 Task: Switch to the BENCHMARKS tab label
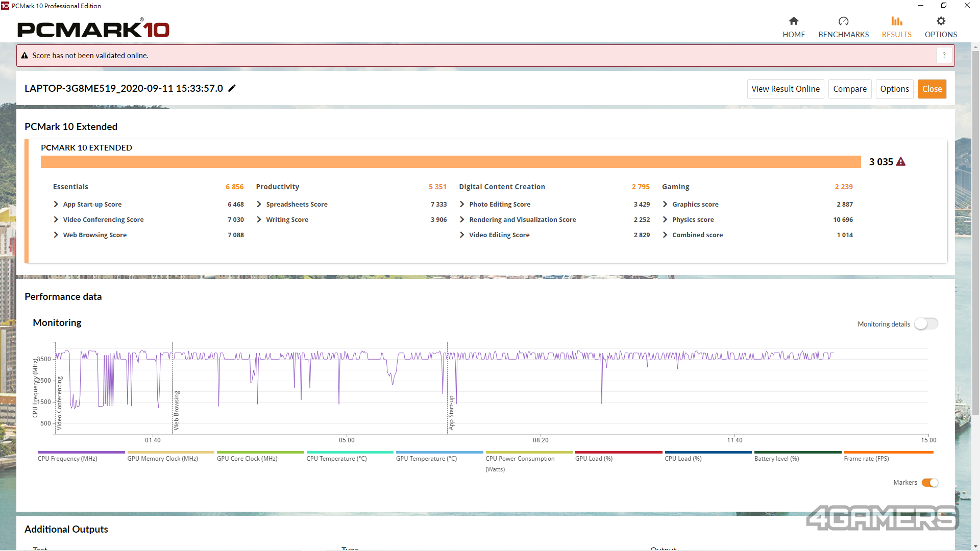(843, 34)
